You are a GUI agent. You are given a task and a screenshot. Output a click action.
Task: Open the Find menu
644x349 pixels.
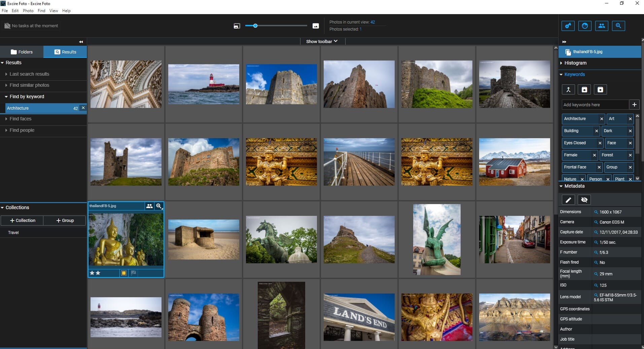pos(41,11)
